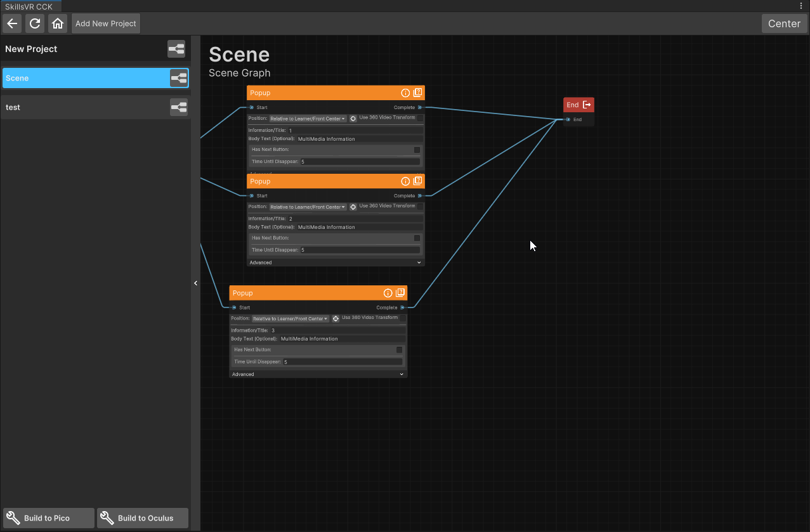Open help document icon on Popup titled 2
The width and height of the screenshot is (810, 532).
[x=417, y=181]
